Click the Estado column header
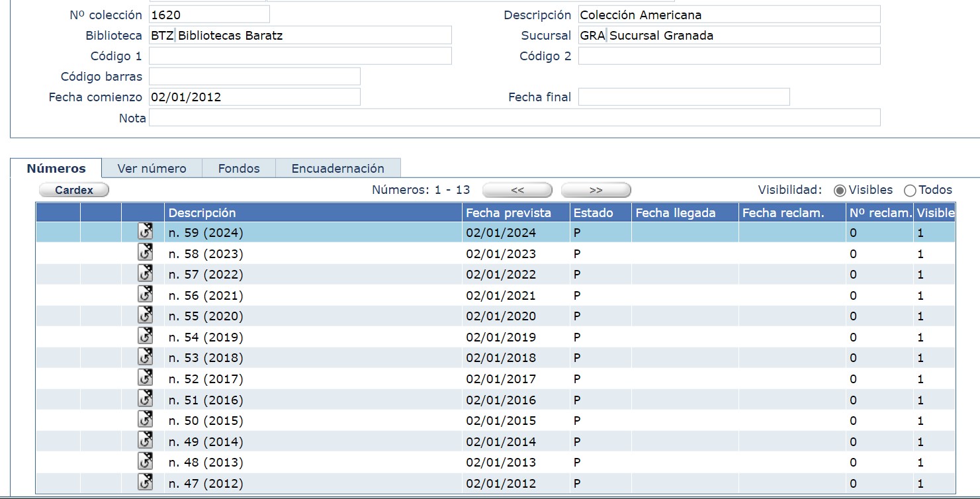Image resolution: width=980 pixels, height=499 pixels. click(600, 212)
